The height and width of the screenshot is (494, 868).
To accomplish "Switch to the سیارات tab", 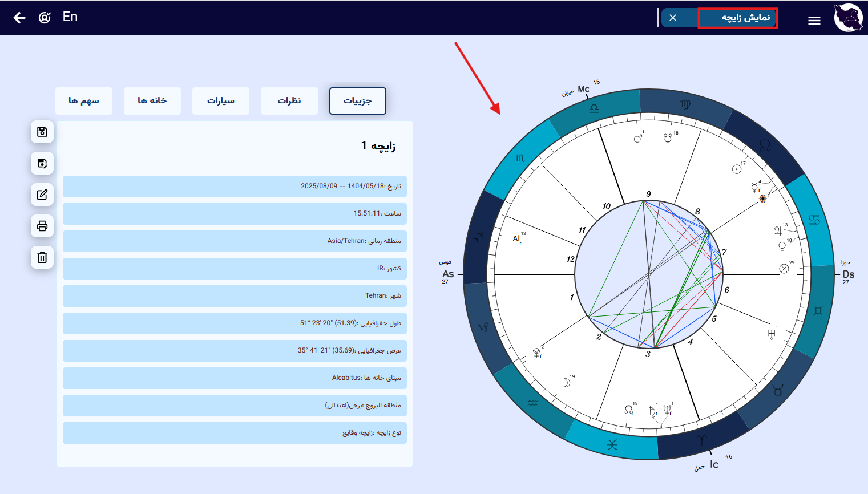I will coord(221,101).
